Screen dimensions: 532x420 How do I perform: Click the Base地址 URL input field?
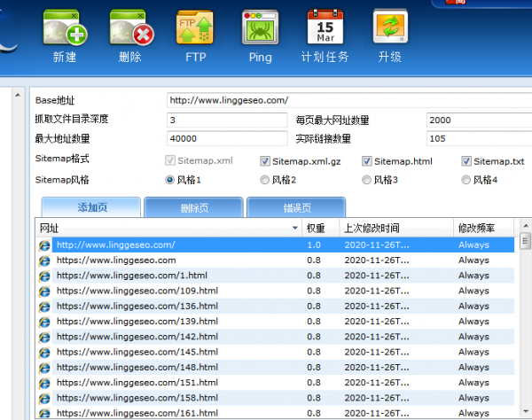tap(346, 101)
